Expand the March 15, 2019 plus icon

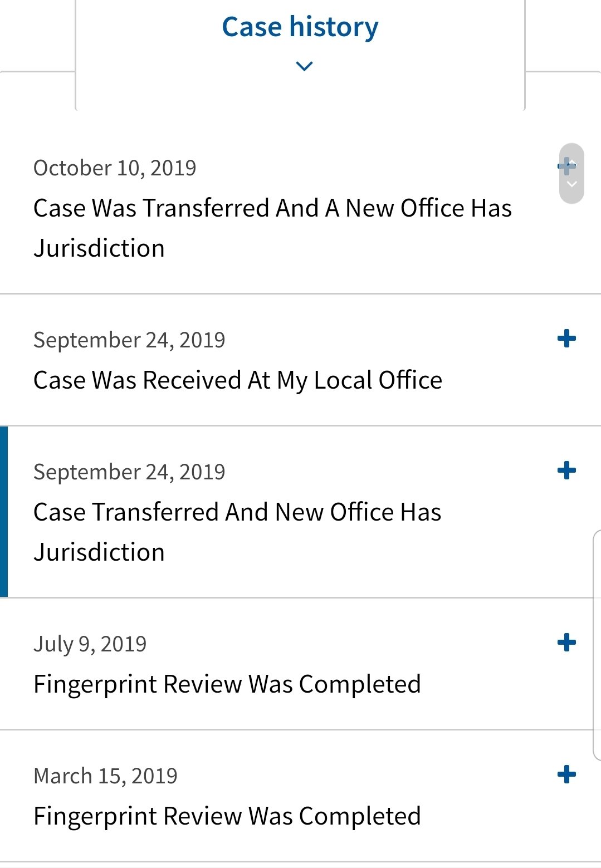566,774
